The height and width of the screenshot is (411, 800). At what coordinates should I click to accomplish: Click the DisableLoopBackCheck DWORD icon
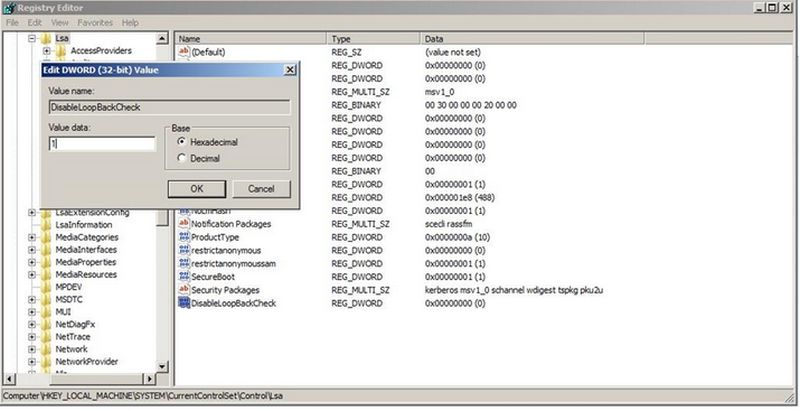[184, 303]
